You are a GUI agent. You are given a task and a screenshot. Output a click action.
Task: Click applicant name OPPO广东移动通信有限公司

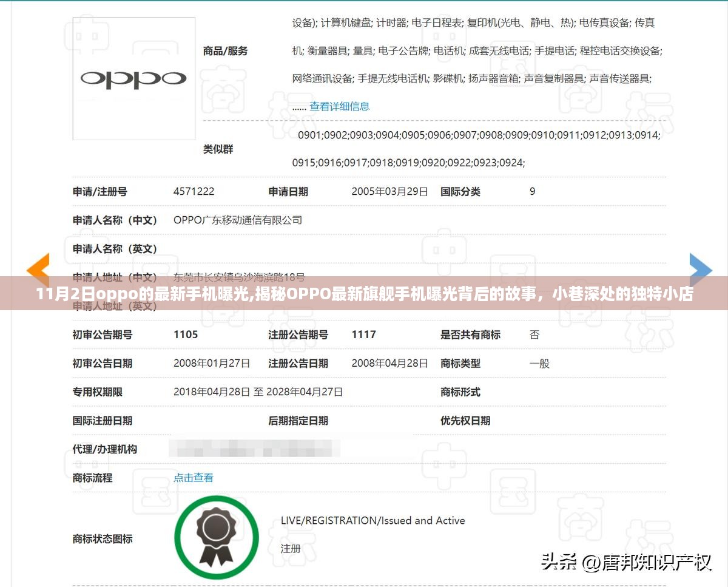237,220
